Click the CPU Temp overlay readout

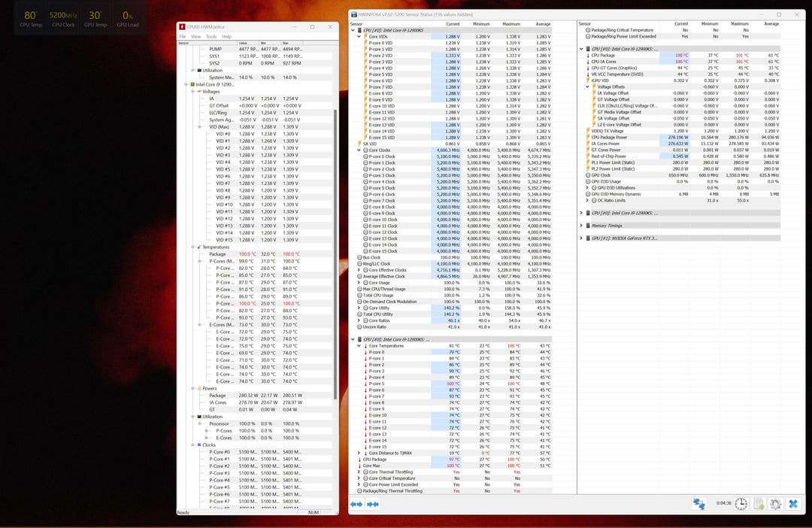click(31, 19)
